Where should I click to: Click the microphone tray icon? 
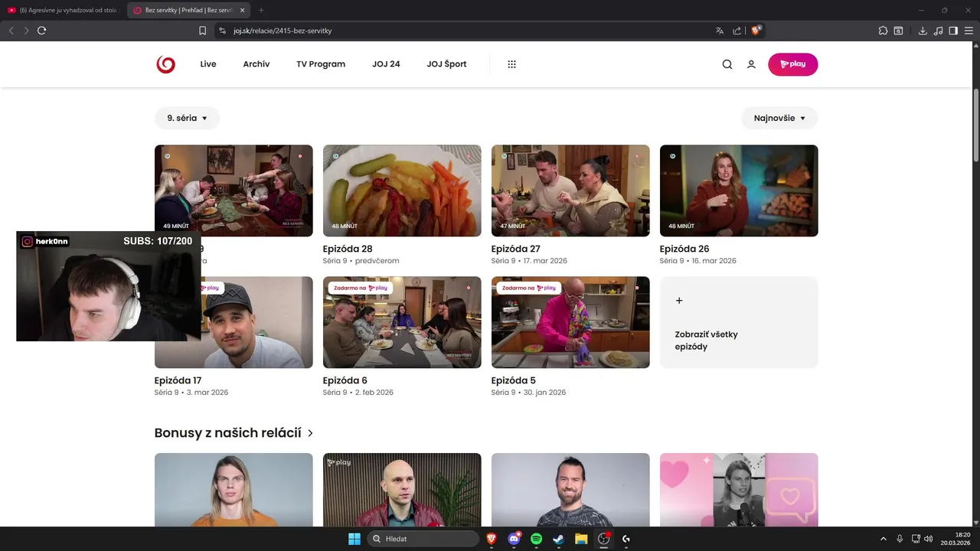(x=900, y=539)
